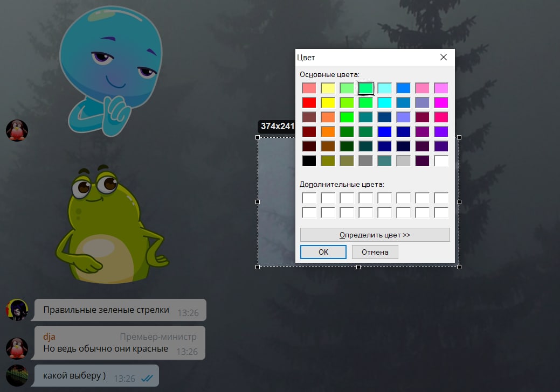The width and height of the screenshot is (560, 392).
Task: Select the last custom color slot in bottom row
Action: point(441,213)
